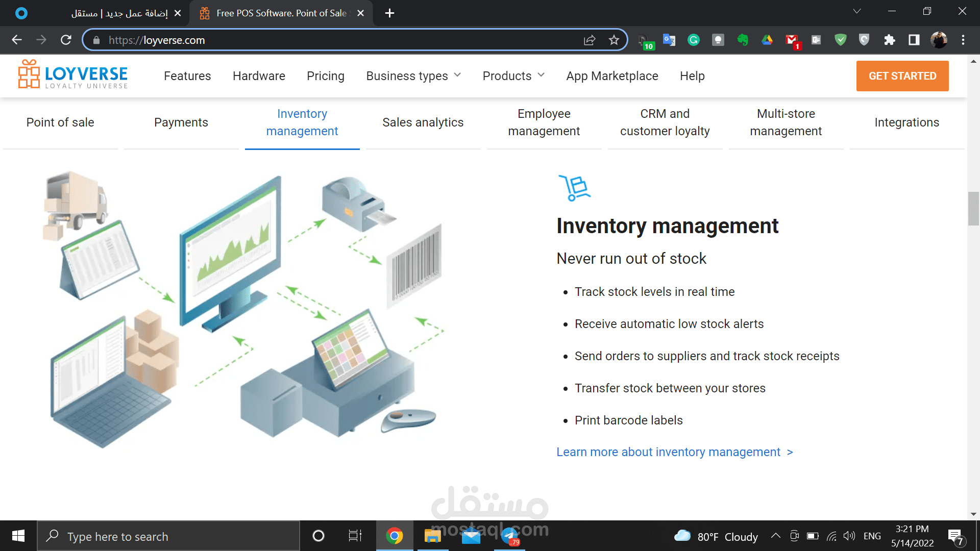Toggle Chrome side panel

click(x=914, y=40)
